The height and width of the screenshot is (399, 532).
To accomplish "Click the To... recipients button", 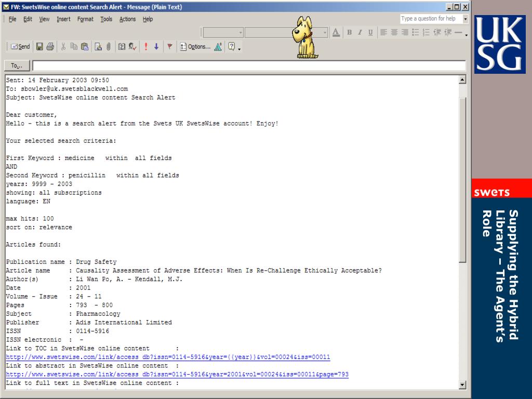I will click(17, 65).
